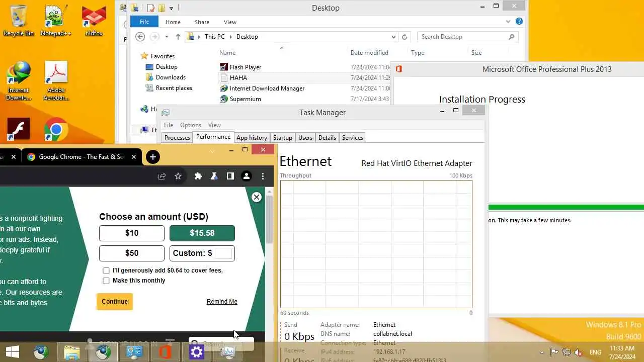Screen dimensions: 644x362
Task: Sort Explorer list by Date modified
Action: coord(369,53)
